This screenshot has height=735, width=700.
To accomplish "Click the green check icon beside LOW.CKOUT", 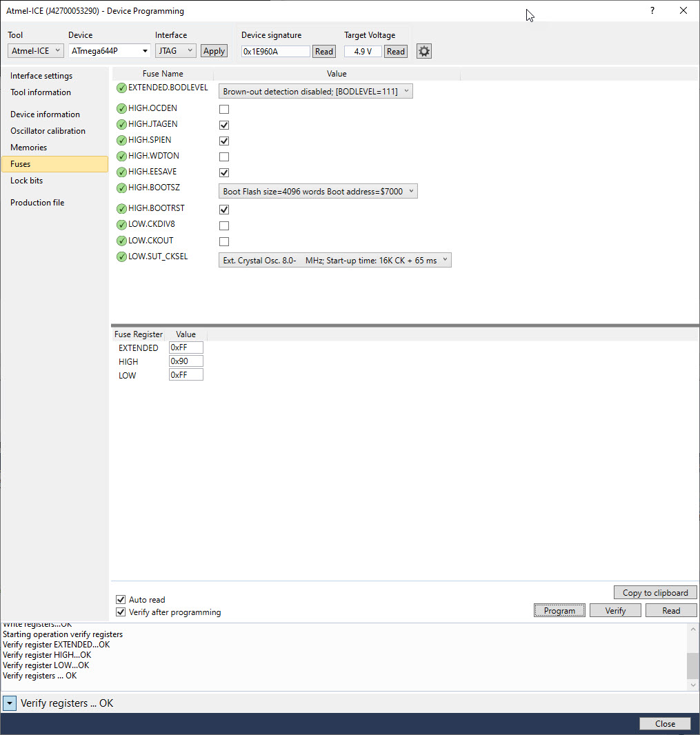I will [x=121, y=241].
